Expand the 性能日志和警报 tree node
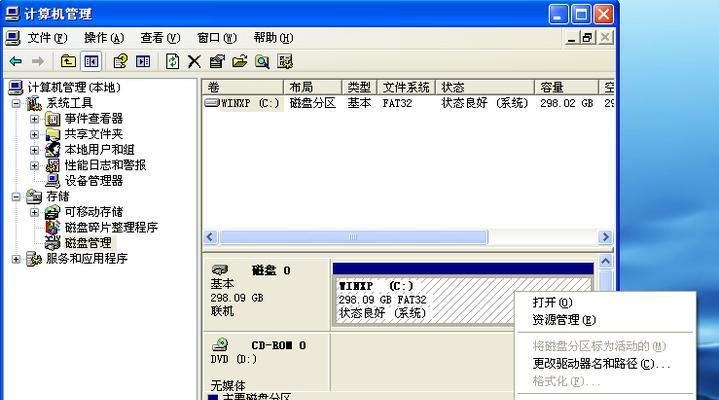The width and height of the screenshot is (719, 400). pos(34,166)
